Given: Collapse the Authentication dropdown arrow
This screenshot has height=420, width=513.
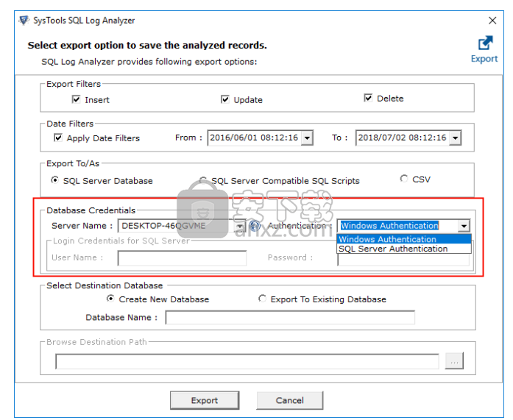Looking at the screenshot, I should point(464,226).
